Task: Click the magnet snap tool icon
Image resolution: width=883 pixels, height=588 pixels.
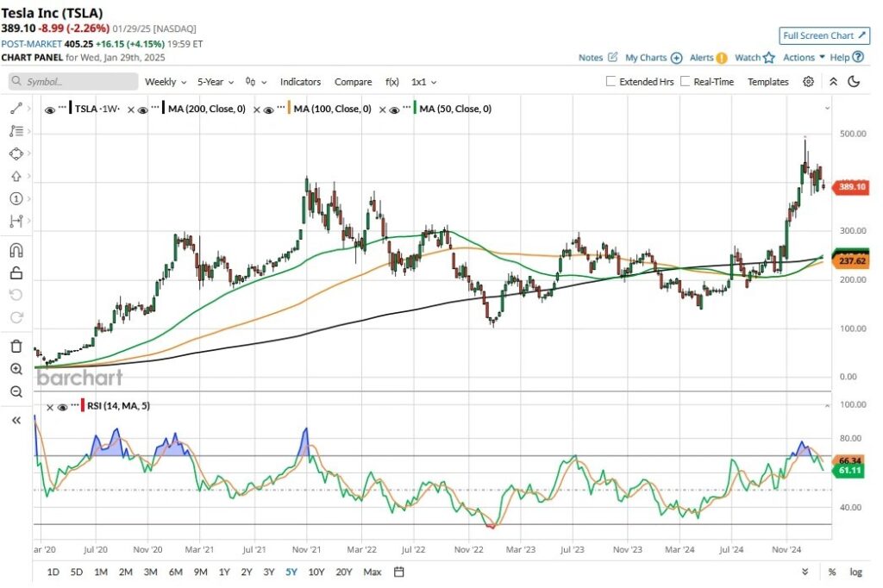Action: (x=16, y=251)
